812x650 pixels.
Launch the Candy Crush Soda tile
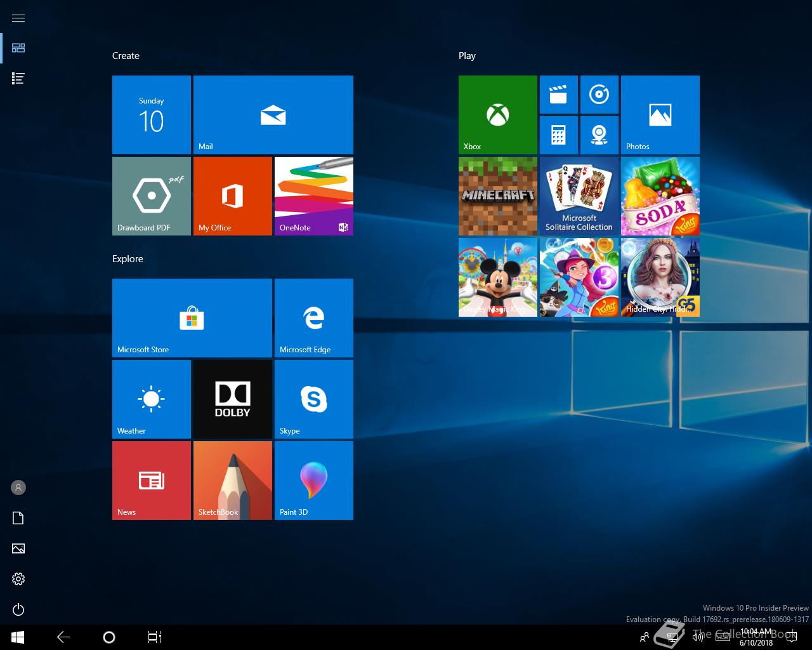click(x=660, y=196)
